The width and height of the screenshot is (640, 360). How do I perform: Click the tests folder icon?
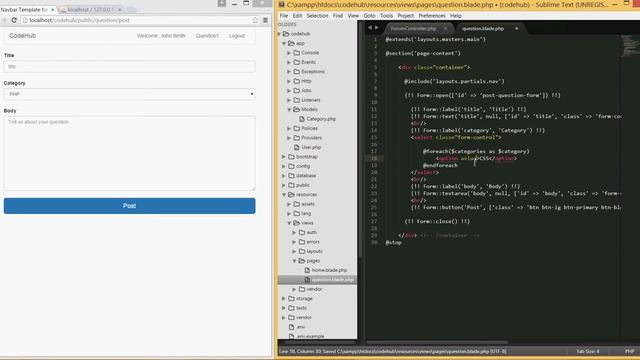[291, 308]
